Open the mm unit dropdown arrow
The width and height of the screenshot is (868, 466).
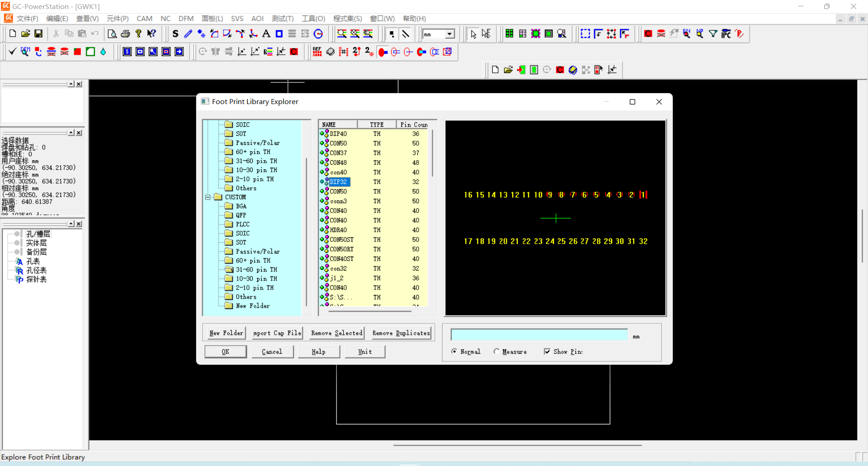click(x=450, y=34)
